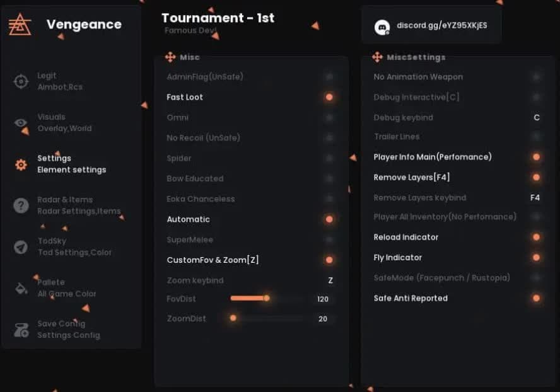560x392 pixels.
Task: Select the Visuals Overlay,World sidebar entry
Action: [x=65, y=122]
